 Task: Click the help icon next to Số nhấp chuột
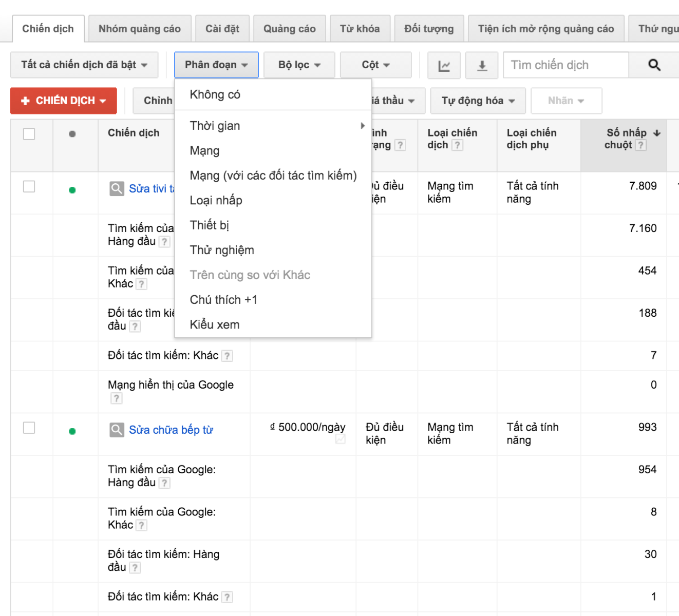click(640, 145)
